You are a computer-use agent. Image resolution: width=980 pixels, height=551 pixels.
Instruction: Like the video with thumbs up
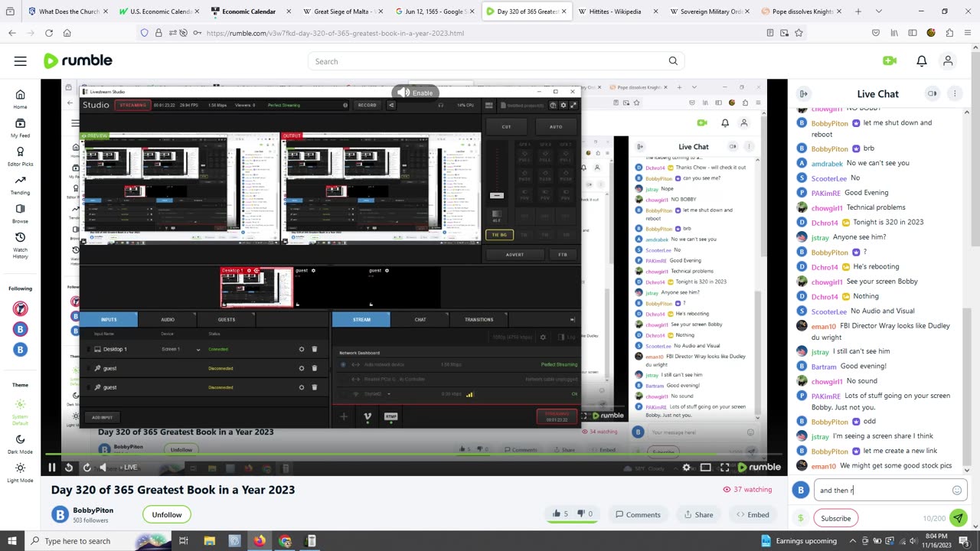point(560,514)
